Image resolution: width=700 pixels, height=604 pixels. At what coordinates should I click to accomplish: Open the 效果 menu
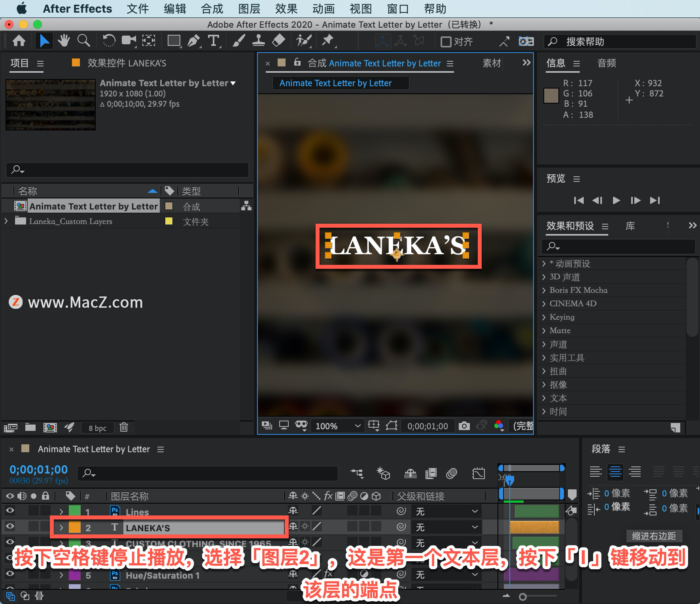click(x=286, y=9)
